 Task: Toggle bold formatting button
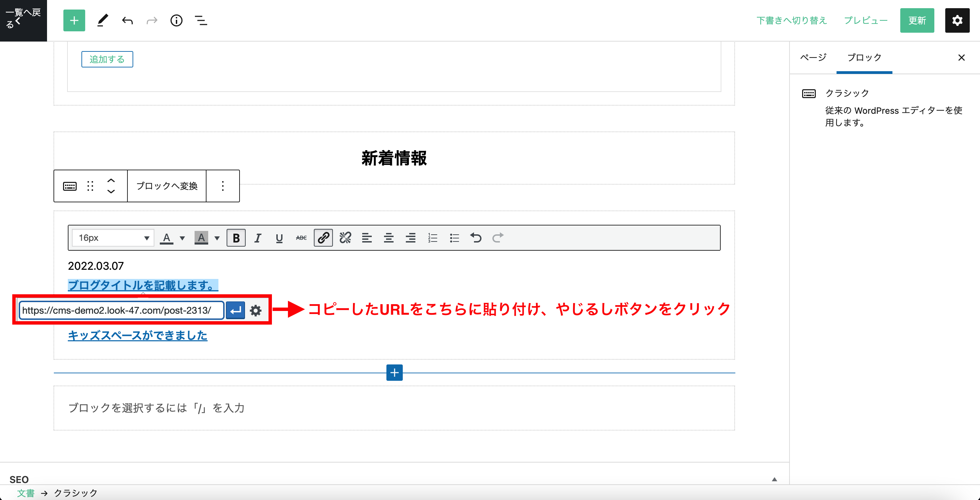click(x=236, y=238)
